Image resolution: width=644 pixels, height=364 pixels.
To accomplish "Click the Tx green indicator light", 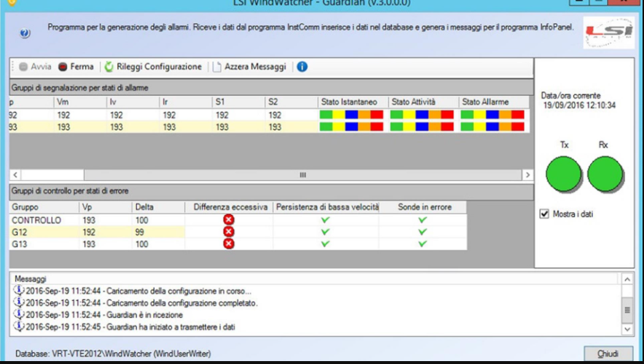I will click(563, 174).
